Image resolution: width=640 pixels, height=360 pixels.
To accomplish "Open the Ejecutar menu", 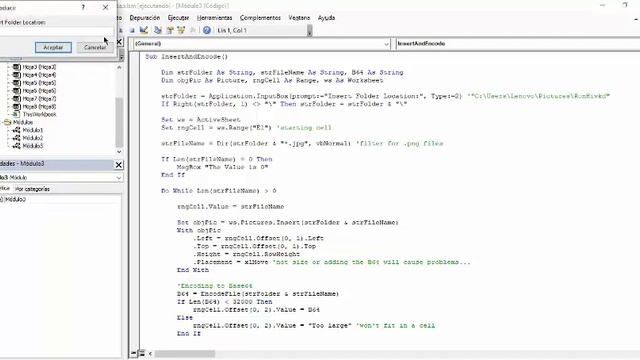I will pos(178,18).
